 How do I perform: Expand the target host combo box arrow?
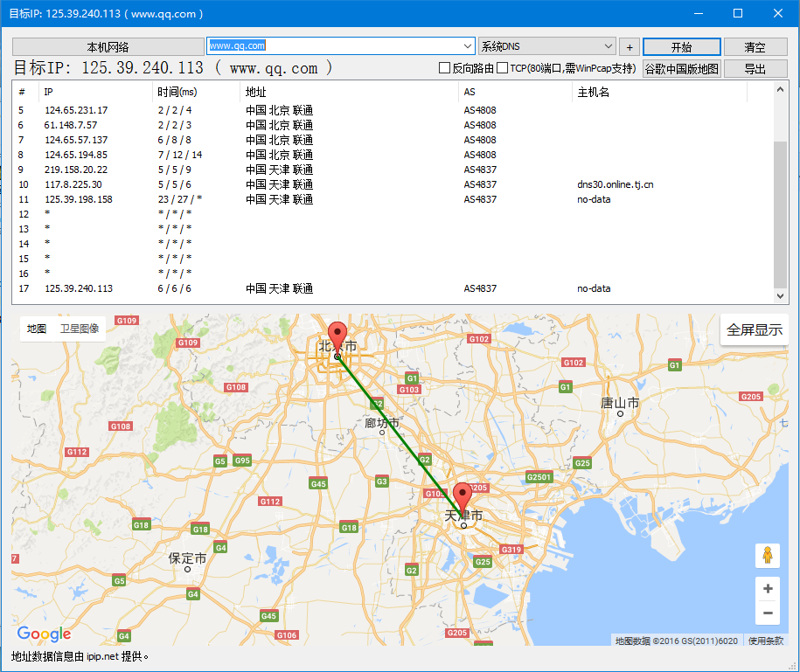[x=468, y=46]
